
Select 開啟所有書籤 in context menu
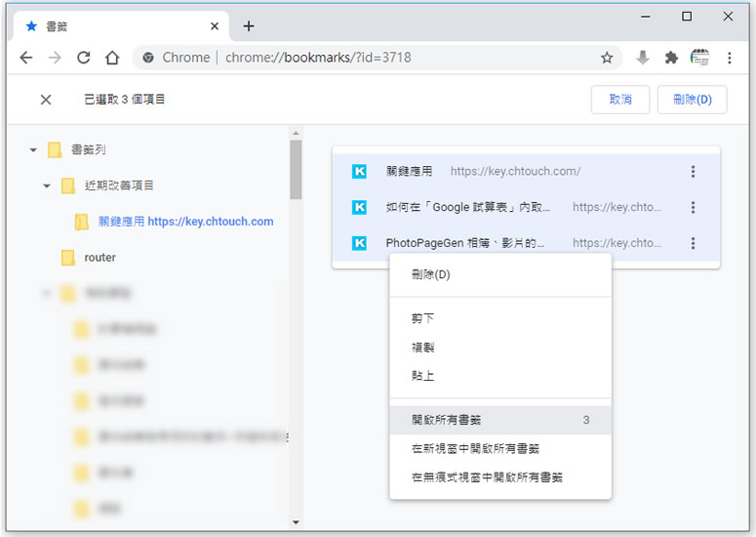(500, 420)
